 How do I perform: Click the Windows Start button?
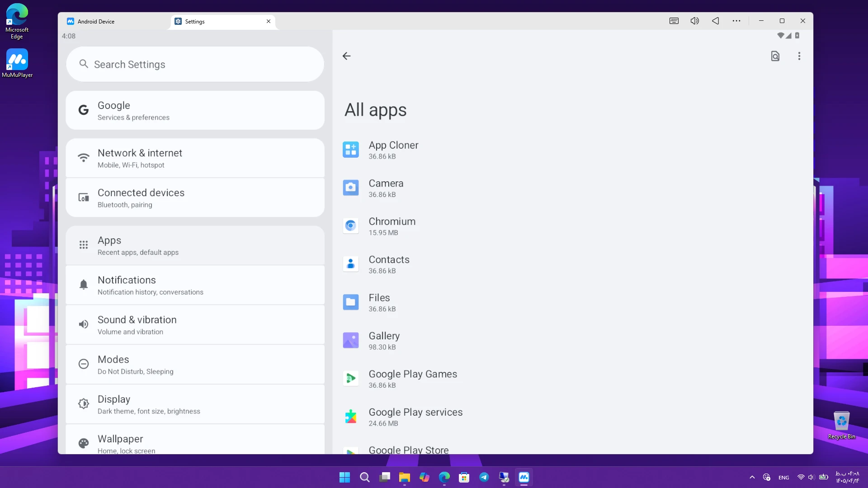(344, 477)
